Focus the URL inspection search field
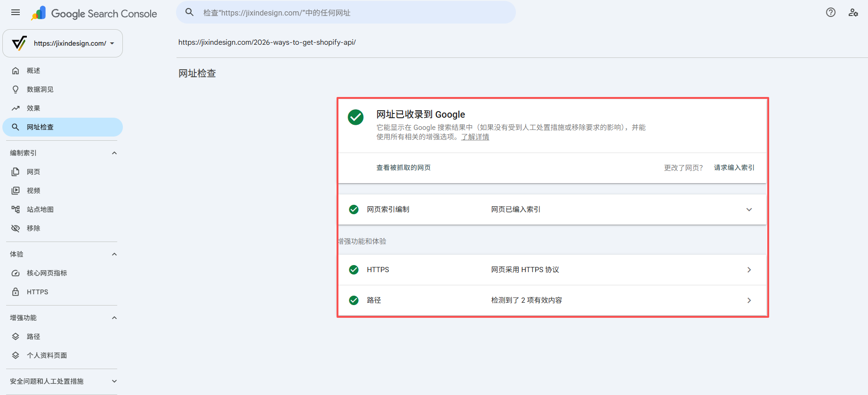The image size is (868, 395). point(346,12)
